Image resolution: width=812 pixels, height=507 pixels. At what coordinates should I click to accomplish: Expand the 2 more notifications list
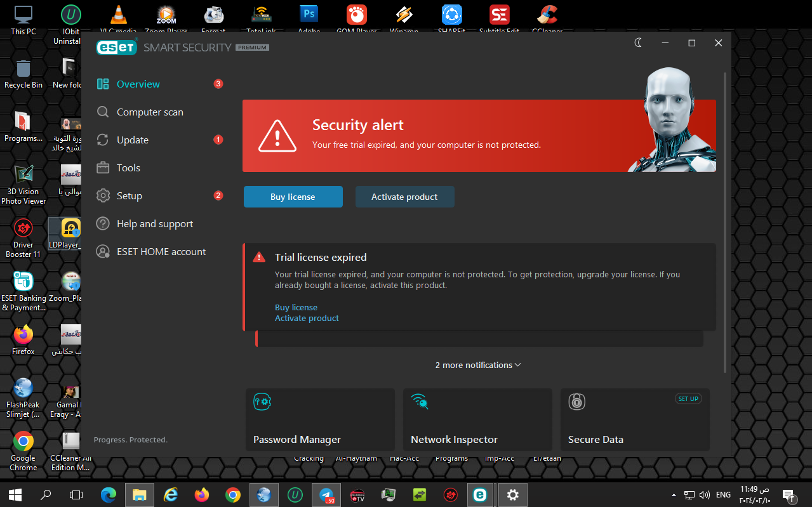[478, 365]
